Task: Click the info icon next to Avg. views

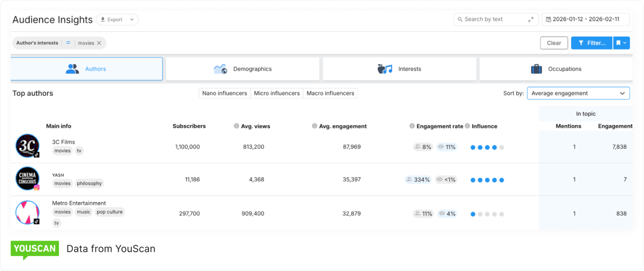Action: coord(236,126)
